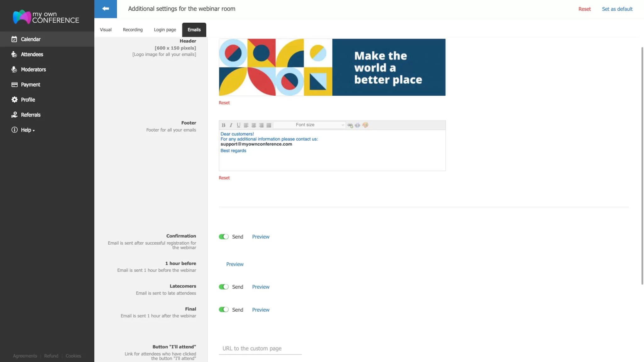Click Set as default link

617,9
